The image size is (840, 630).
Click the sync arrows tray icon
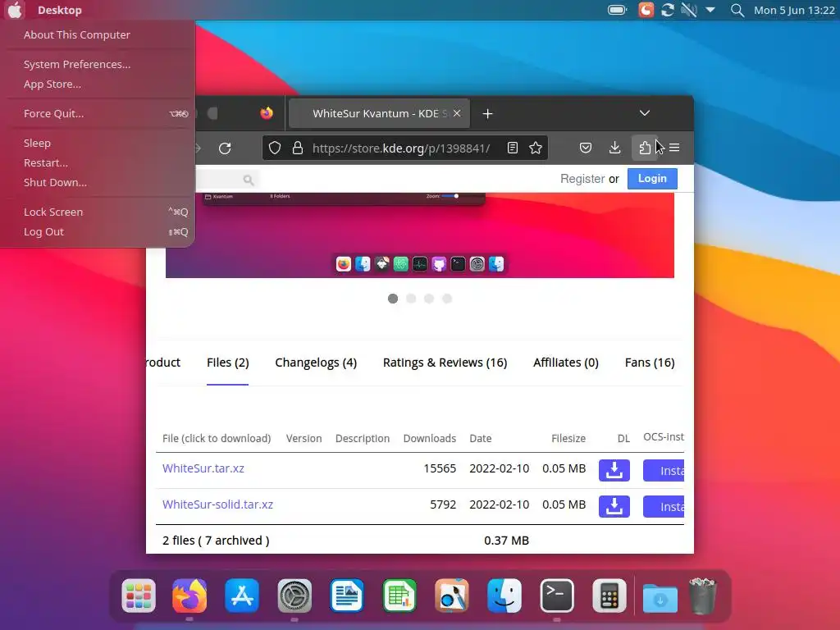click(668, 10)
